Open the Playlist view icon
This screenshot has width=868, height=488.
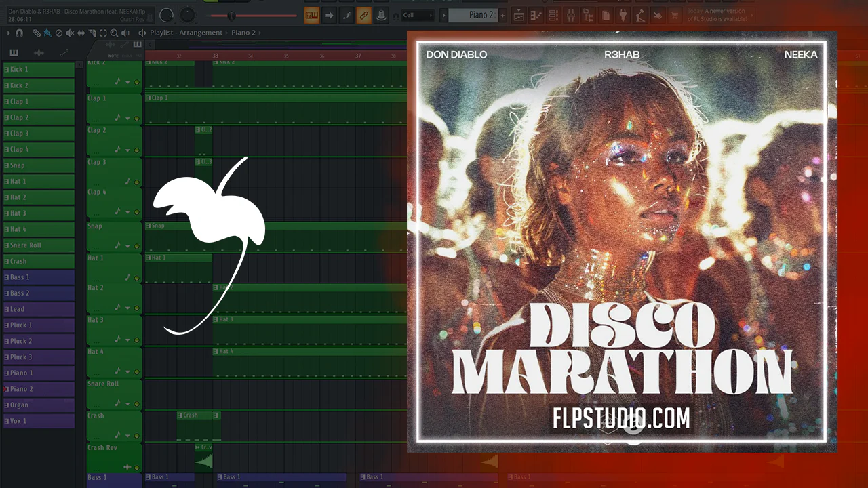pos(518,15)
